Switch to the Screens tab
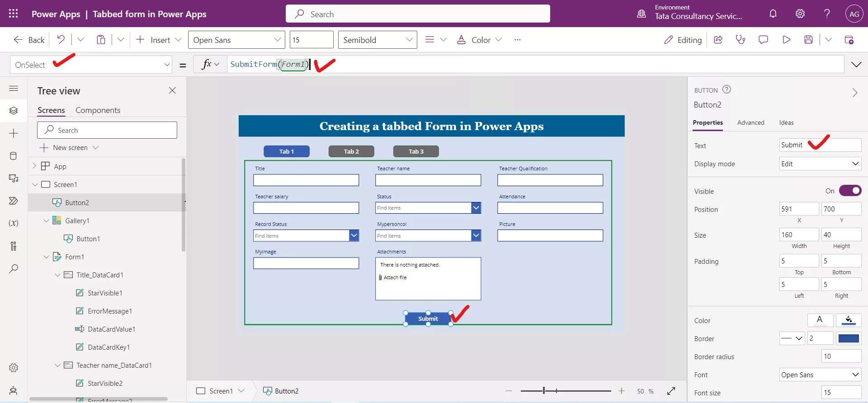 (x=51, y=110)
